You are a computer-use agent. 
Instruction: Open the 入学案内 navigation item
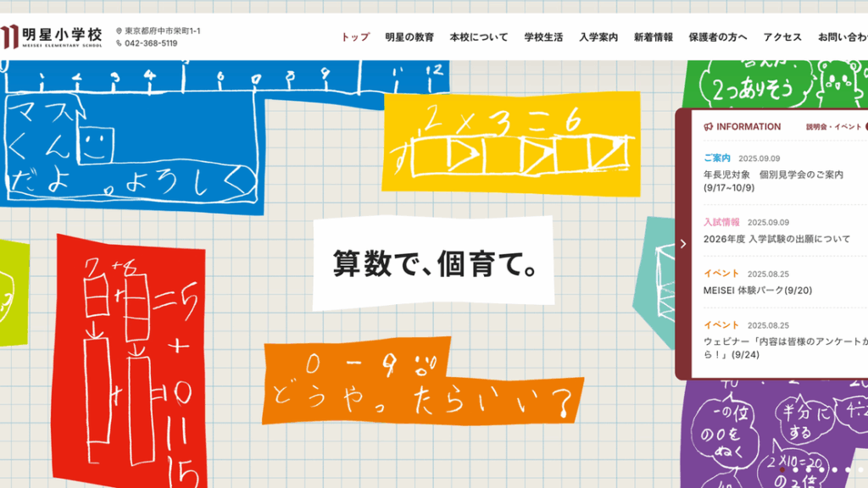tap(598, 37)
